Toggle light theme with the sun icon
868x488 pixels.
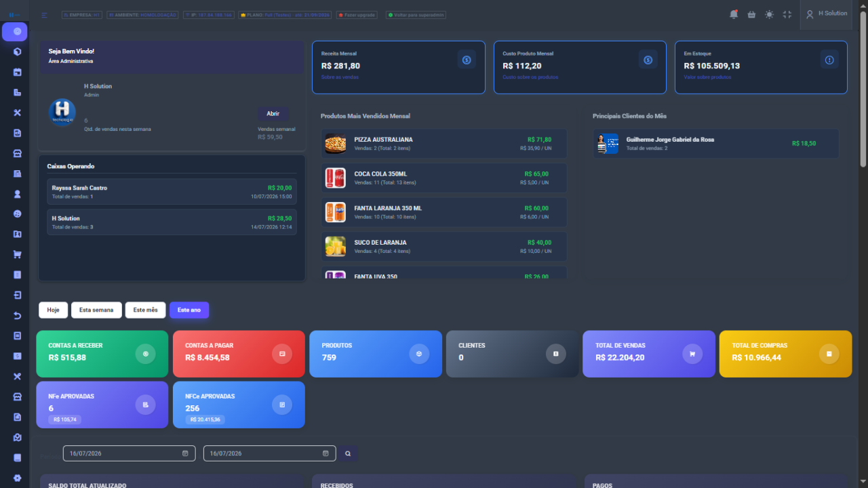769,14
